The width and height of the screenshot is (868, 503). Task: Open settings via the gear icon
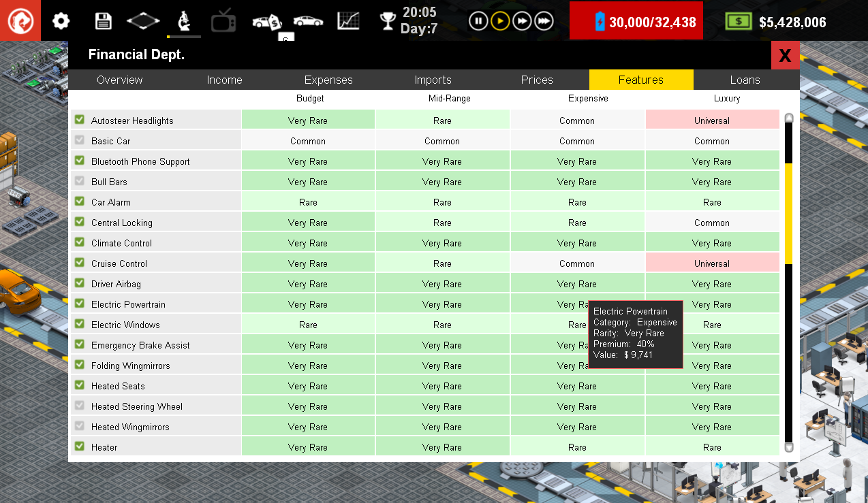click(61, 20)
